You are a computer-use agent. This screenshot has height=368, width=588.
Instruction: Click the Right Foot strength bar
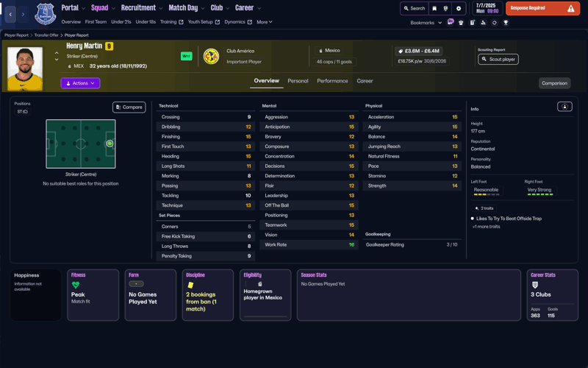click(539, 194)
